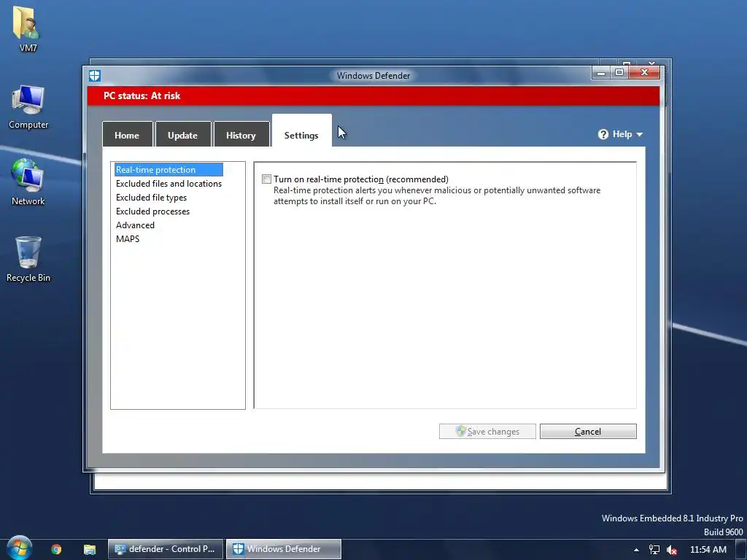Select Excluded files and locations
This screenshot has width=747, height=560.
point(169,183)
